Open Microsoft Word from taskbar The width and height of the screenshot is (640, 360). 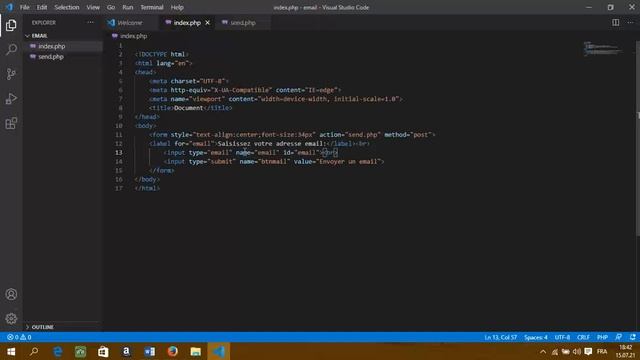149,351
